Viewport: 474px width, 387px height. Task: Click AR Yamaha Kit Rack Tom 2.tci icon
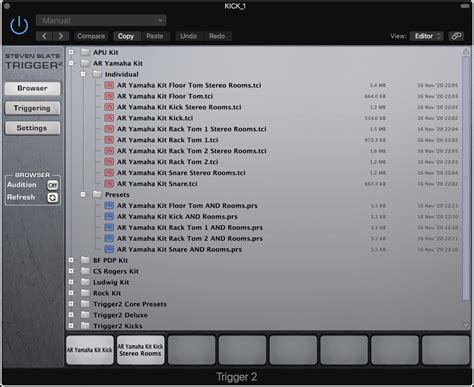coord(109,162)
